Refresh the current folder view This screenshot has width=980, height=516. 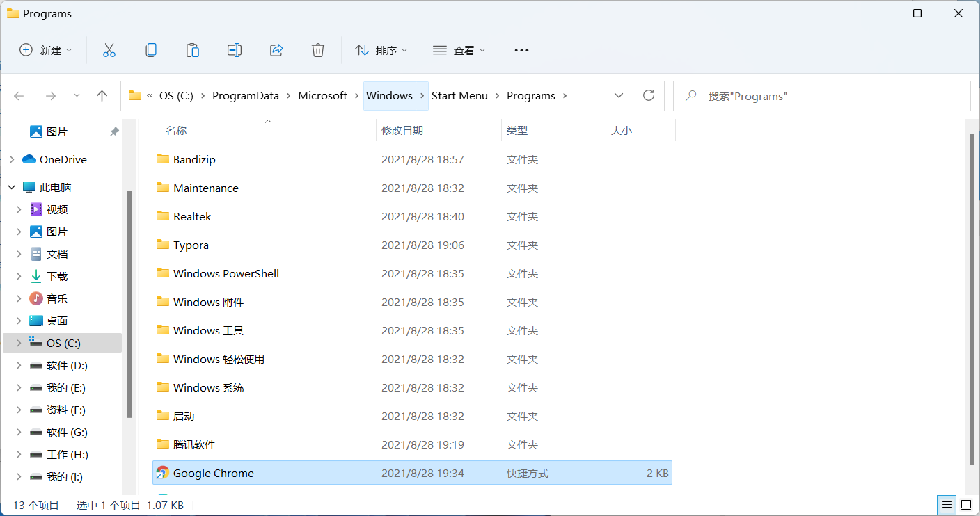(649, 95)
